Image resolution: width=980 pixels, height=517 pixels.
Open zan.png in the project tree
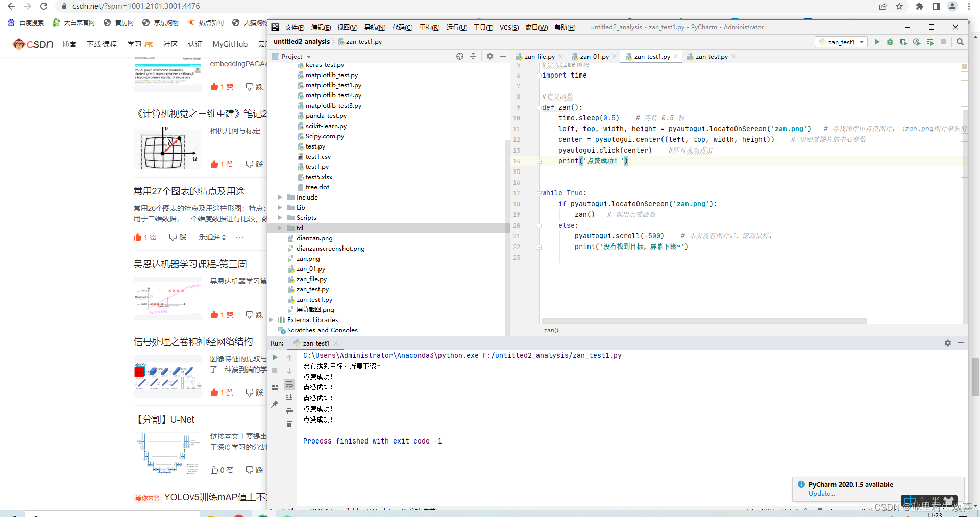308,259
